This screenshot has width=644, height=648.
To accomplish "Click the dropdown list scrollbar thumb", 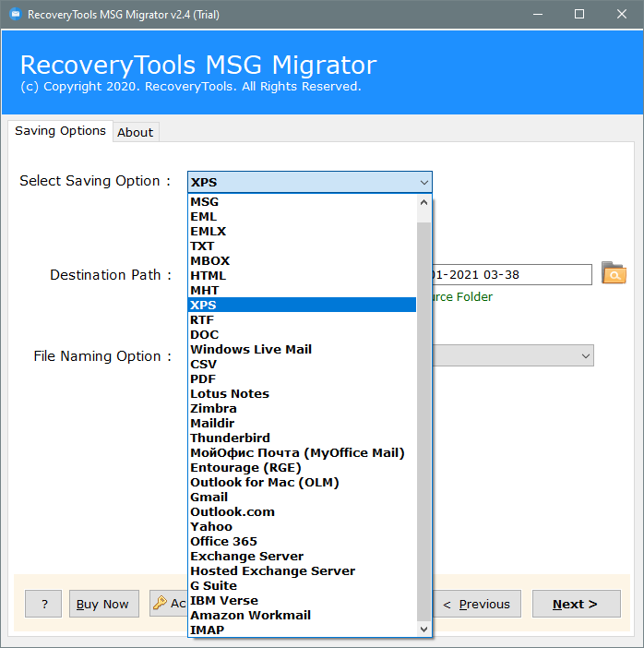I will (423, 422).
